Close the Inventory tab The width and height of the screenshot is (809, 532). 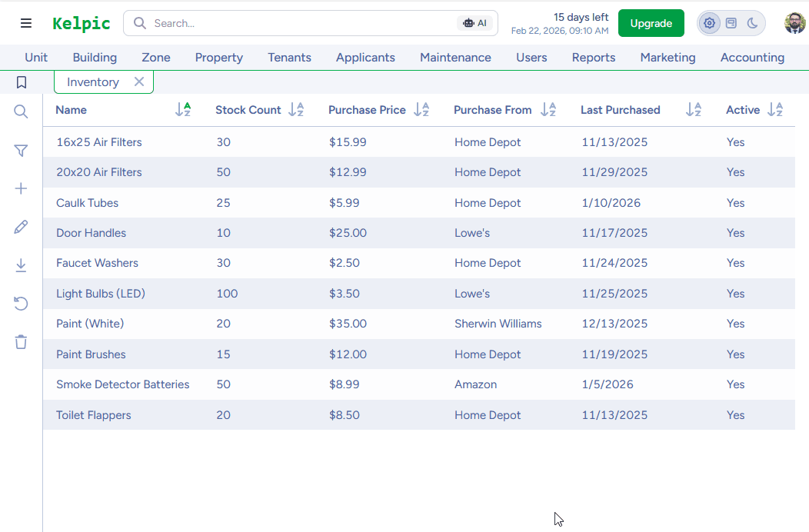[x=138, y=81]
